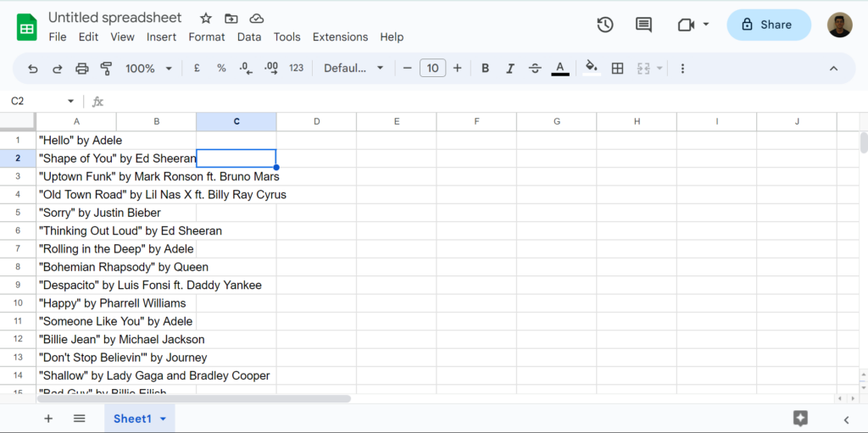Click the Google Sheets home logo

coord(26,27)
